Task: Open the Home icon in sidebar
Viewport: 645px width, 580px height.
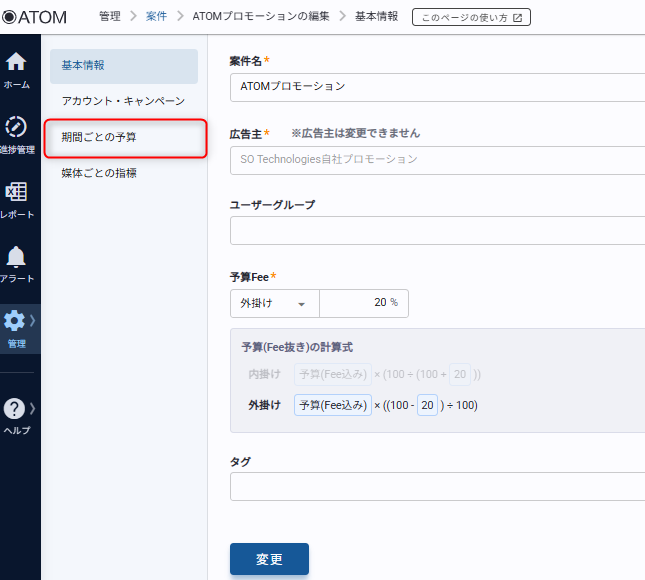Action: (x=16, y=62)
